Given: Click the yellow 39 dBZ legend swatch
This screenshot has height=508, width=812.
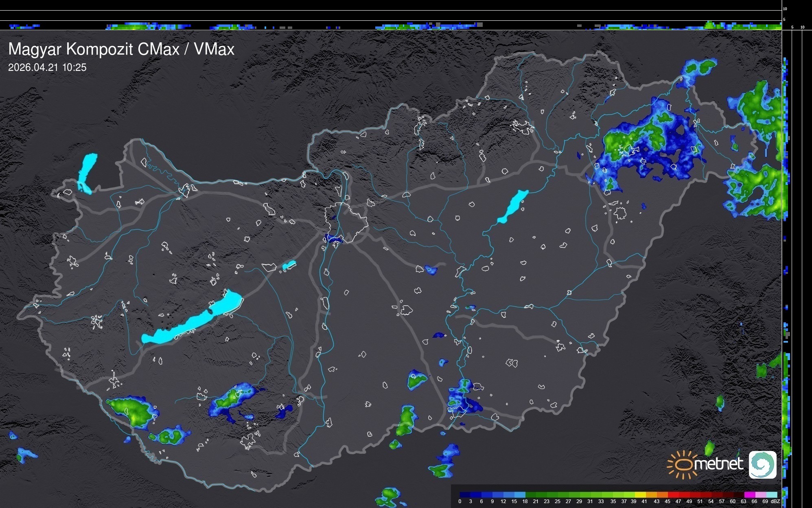Looking at the screenshot, I should (x=640, y=495).
